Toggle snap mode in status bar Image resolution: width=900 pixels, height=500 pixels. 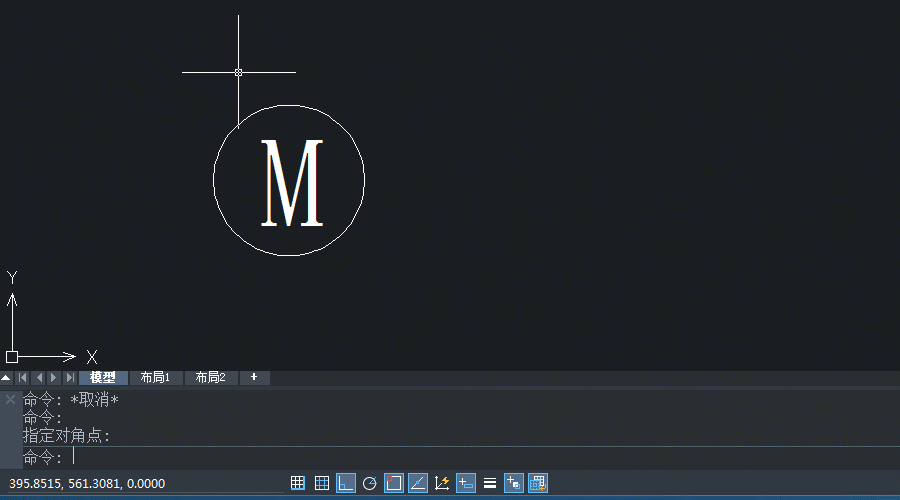(298, 483)
